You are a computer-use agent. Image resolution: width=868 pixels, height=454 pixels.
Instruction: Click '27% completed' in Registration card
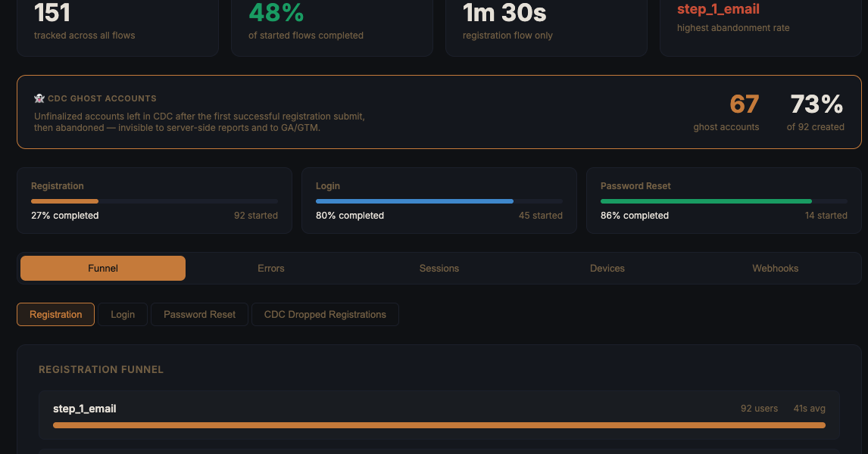point(65,216)
